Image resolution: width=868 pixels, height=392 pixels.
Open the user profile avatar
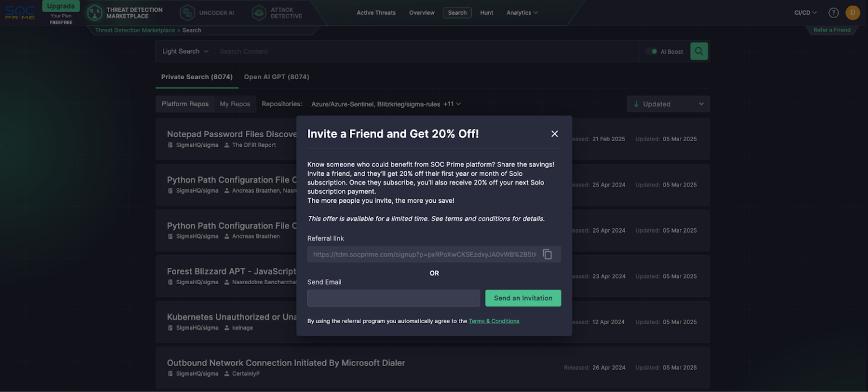tap(853, 12)
